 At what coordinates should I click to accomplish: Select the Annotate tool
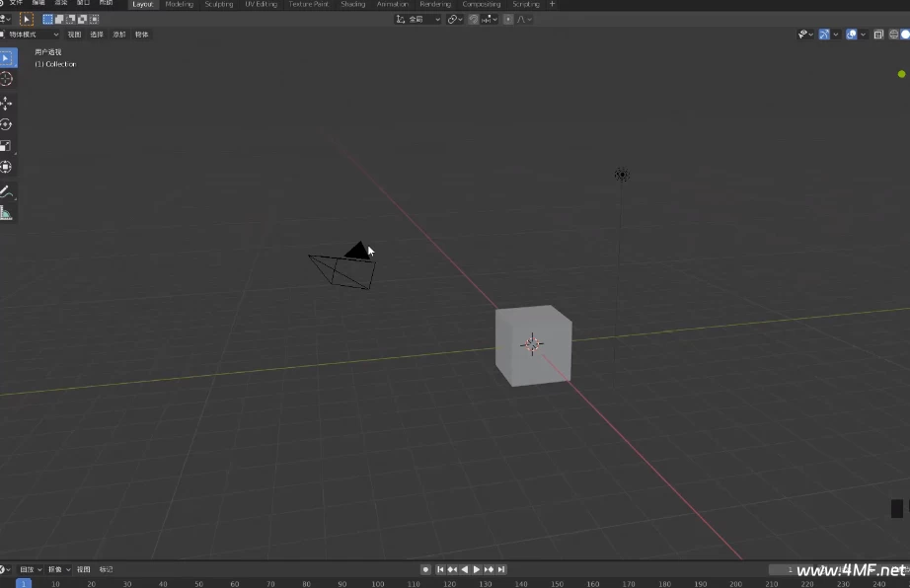7,189
